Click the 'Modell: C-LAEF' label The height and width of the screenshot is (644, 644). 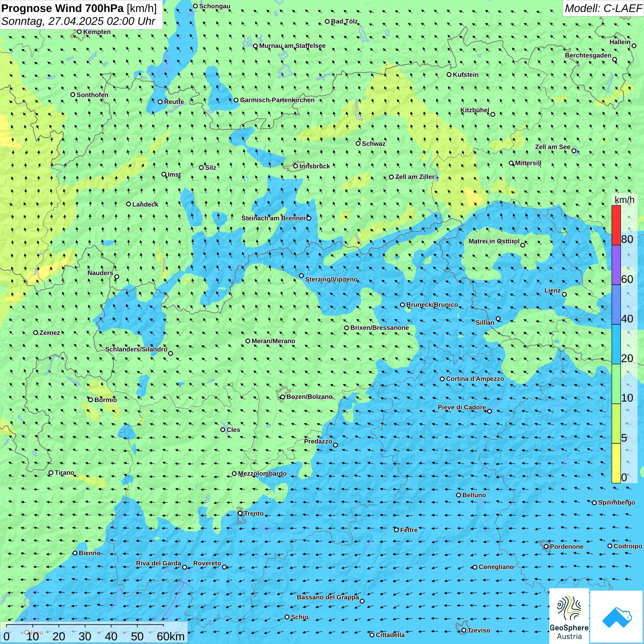(603, 8)
